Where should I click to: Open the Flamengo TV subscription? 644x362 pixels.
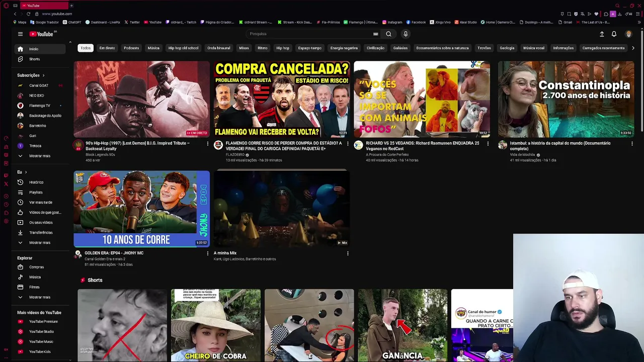pos(40,106)
